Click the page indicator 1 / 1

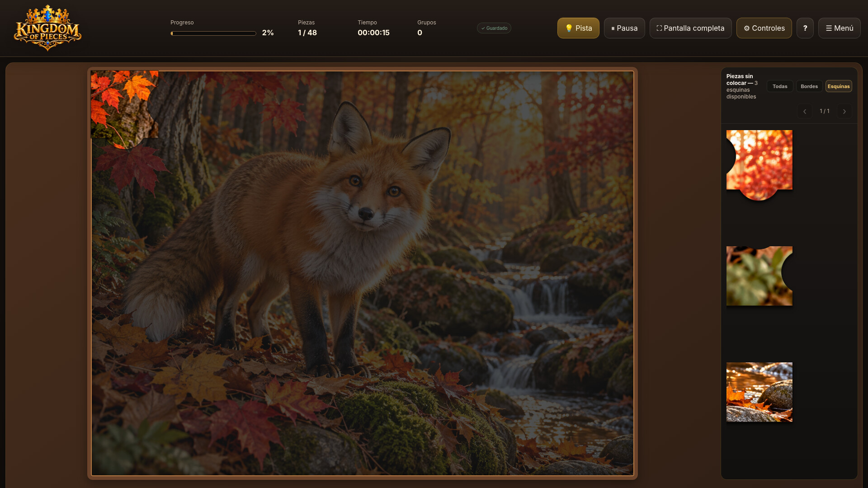825,111
